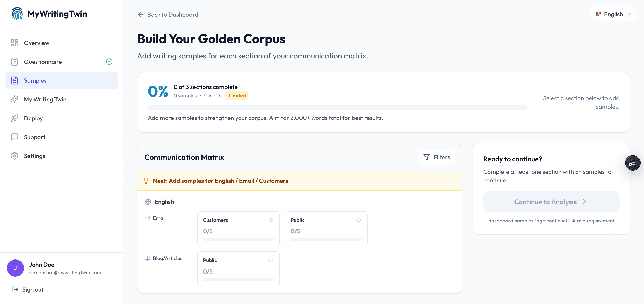Click the Settings gear icon
This screenshot has height=304, width=644.
point(15,156)
